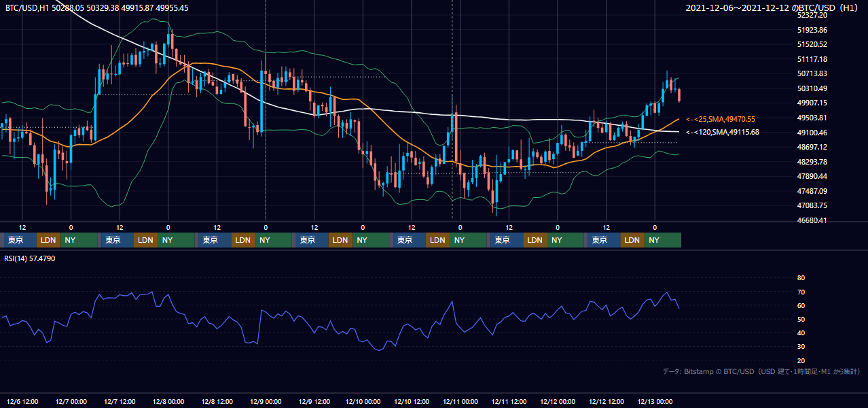Click the 12/8 00:00 time axis label
868x408 pixels.
pyautogui.click(x=168, y=401)
